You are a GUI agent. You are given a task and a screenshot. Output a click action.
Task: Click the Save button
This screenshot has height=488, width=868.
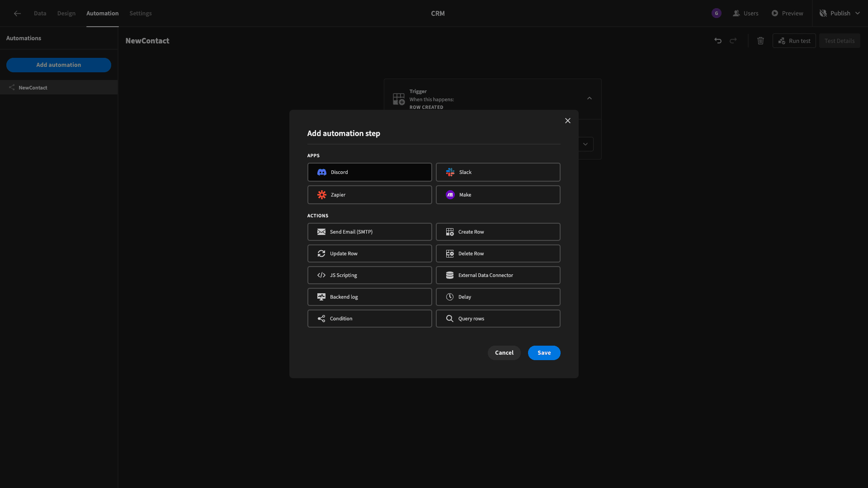[544, 353]
